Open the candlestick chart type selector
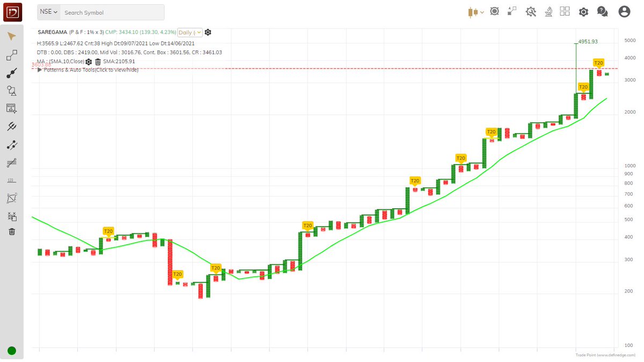 475,12
